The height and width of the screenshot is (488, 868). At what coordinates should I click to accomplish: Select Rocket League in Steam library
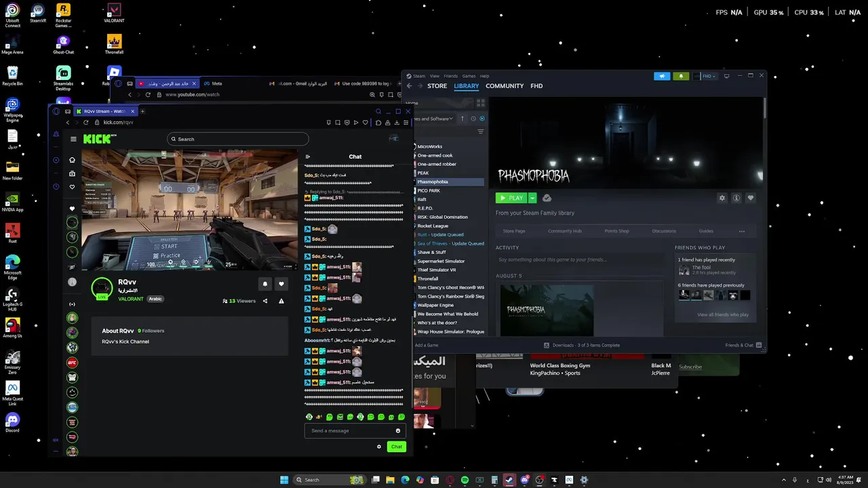coord(433,226)
